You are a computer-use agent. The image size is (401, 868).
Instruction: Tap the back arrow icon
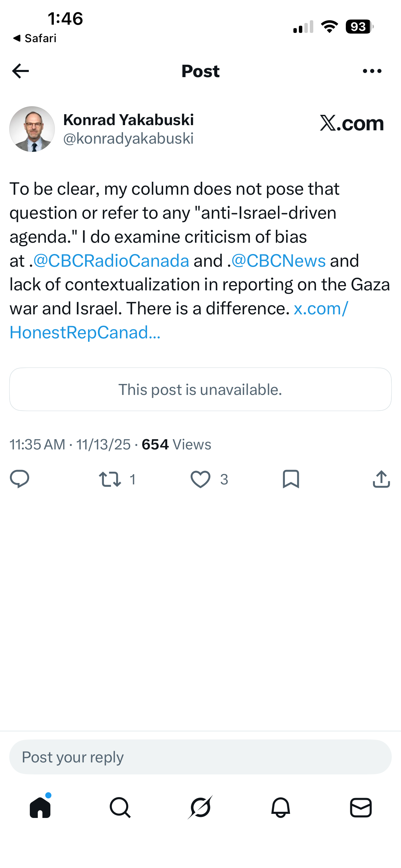21,71
